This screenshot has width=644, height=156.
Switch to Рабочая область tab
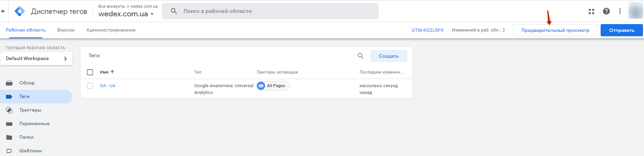26,30
